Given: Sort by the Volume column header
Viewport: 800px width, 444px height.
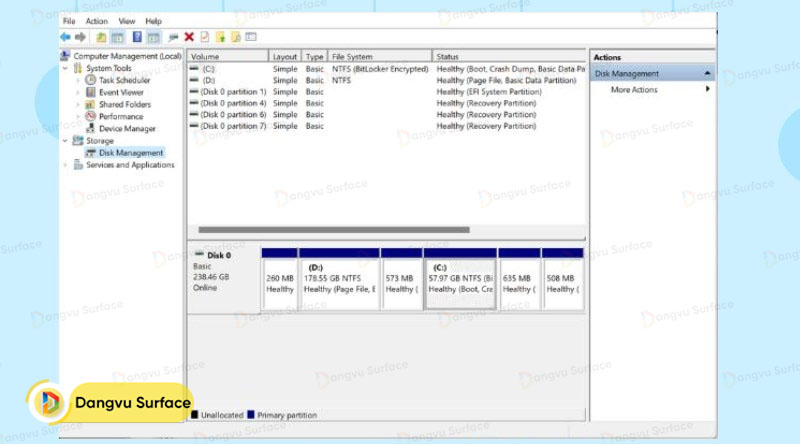Looking at the screenshot, I should click(x=228, y=56).
